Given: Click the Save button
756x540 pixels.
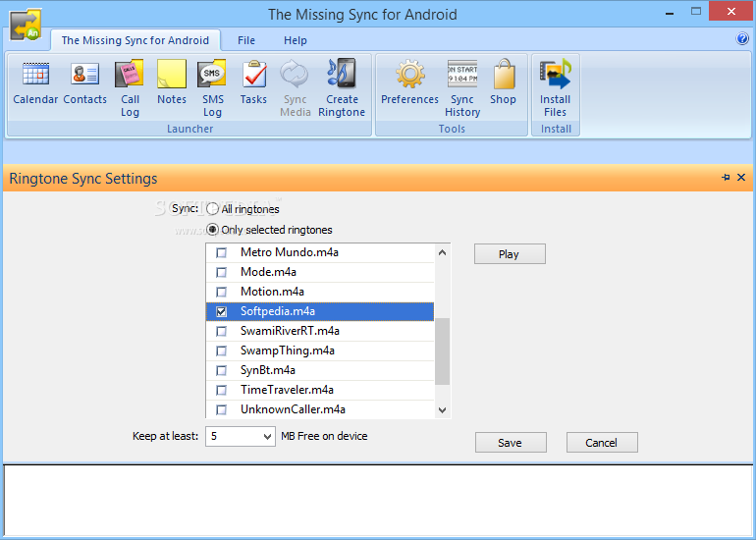Looking at the screenshot, I should pos(511,443).
